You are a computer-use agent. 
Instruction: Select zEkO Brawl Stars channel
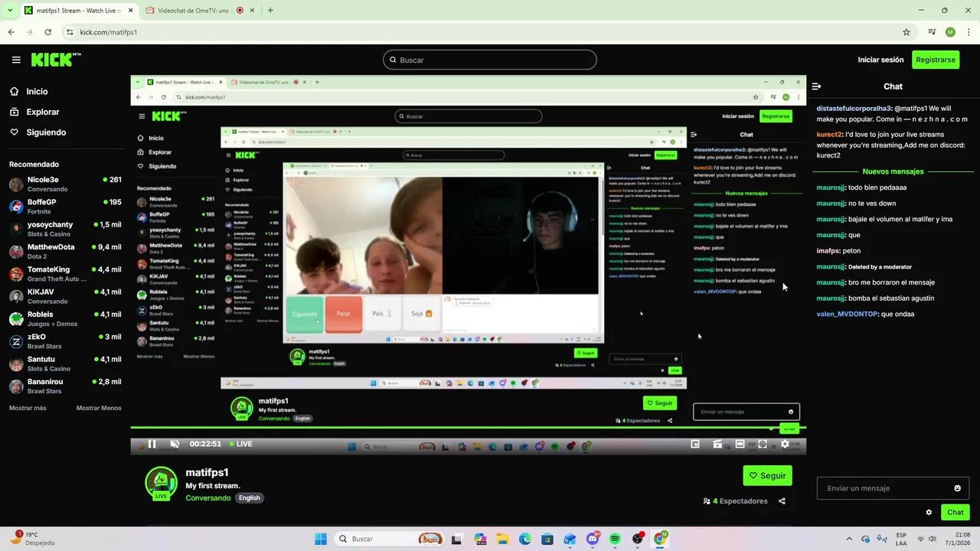pyautogui.click(x=65, y=341)
